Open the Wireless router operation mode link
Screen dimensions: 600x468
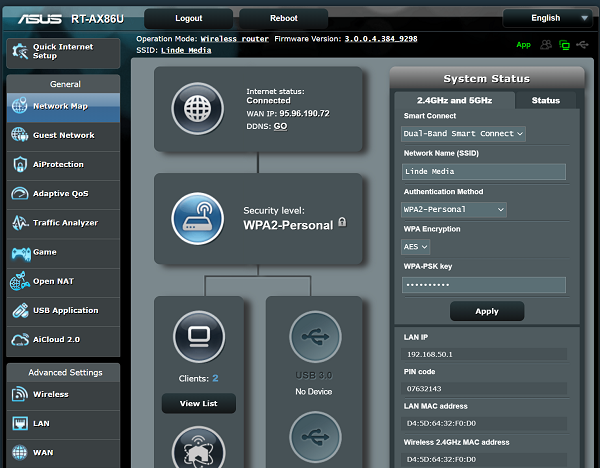point(235,39)
